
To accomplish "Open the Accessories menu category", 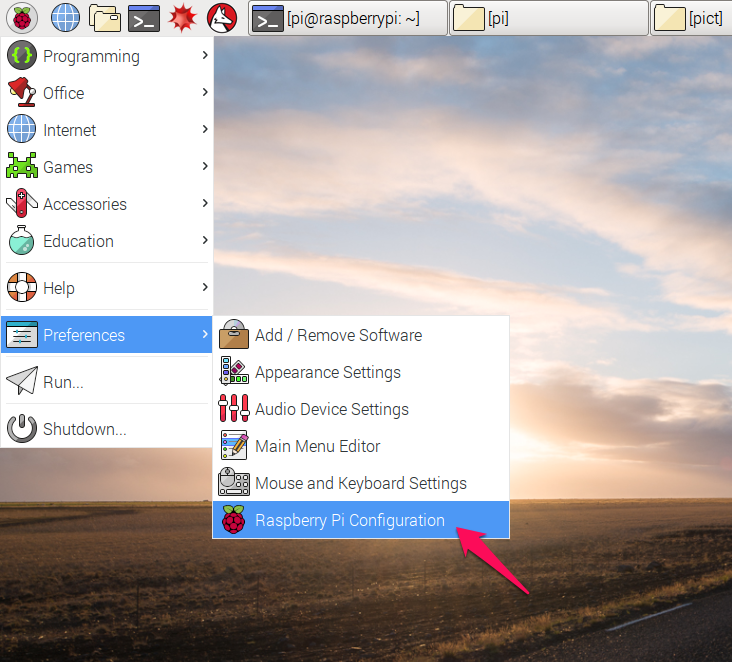I will (84, 204).
